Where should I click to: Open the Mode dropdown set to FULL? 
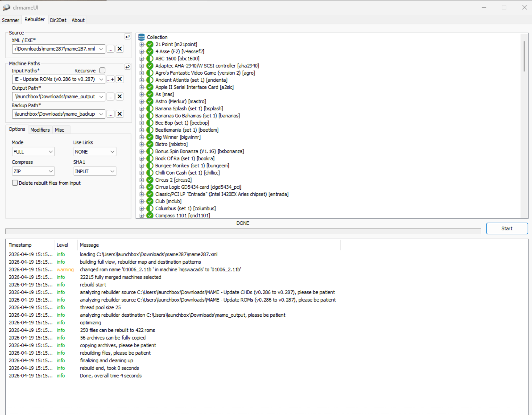(x=33, y=152)
